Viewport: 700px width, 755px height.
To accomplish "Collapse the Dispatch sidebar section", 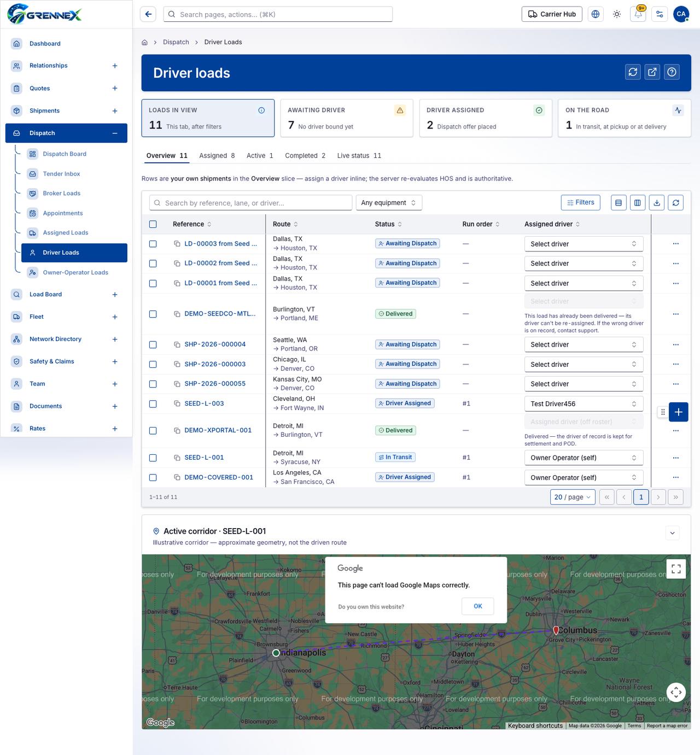I will [x=115, y=133].
